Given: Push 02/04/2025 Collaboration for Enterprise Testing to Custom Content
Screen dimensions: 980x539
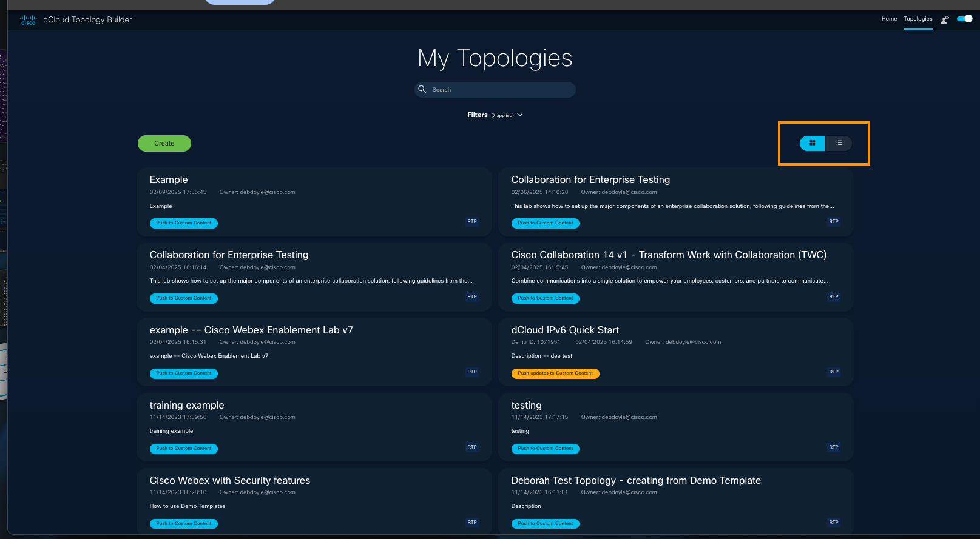Looking at the screenshot, I should [x=184, y=298].
